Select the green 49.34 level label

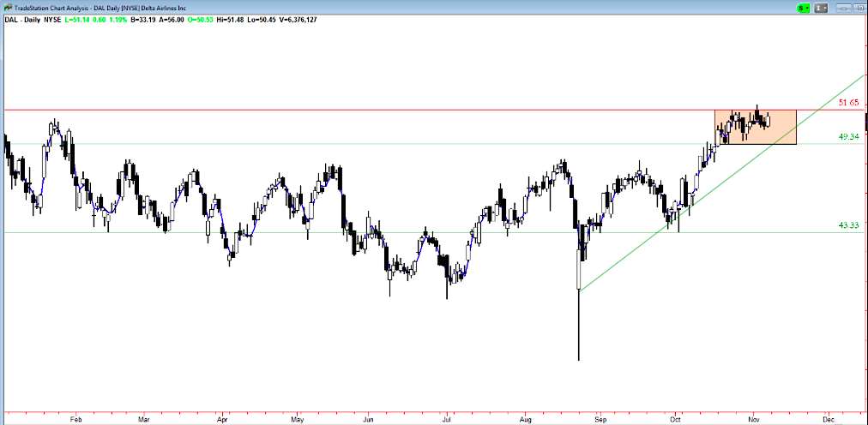click(x=848, y=136)
